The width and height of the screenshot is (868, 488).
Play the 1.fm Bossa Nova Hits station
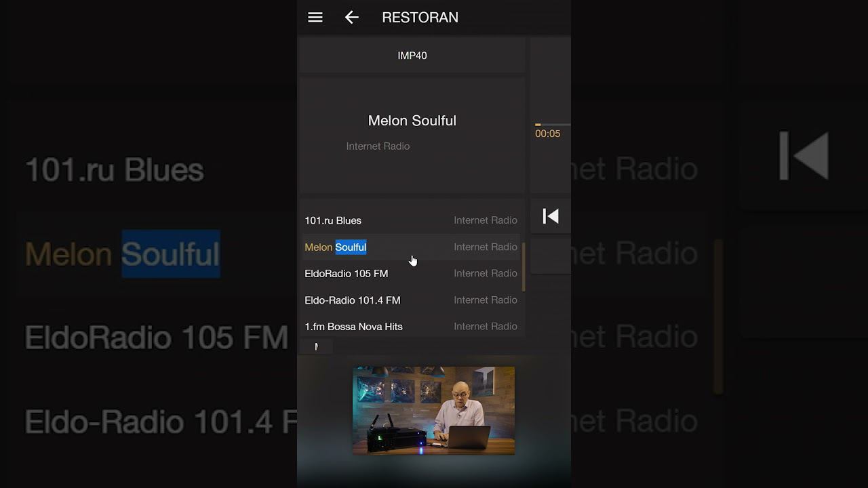[x=411, y=326]
